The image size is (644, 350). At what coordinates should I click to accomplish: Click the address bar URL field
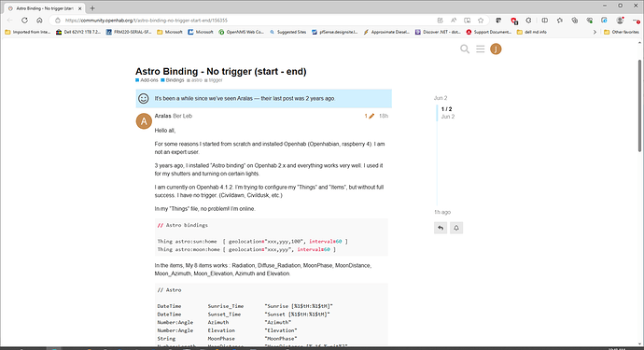(246, 21)
